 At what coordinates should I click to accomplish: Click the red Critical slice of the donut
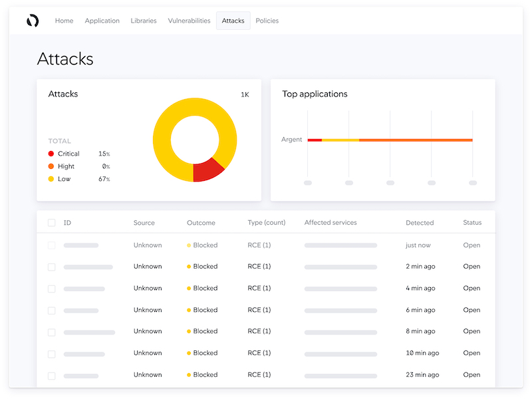point(206,170)
